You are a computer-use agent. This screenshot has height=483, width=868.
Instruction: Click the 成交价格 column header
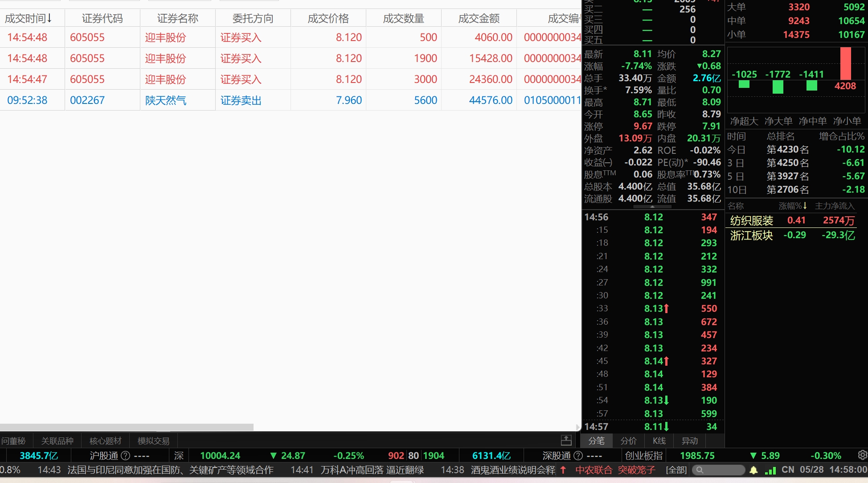[328, 18]
